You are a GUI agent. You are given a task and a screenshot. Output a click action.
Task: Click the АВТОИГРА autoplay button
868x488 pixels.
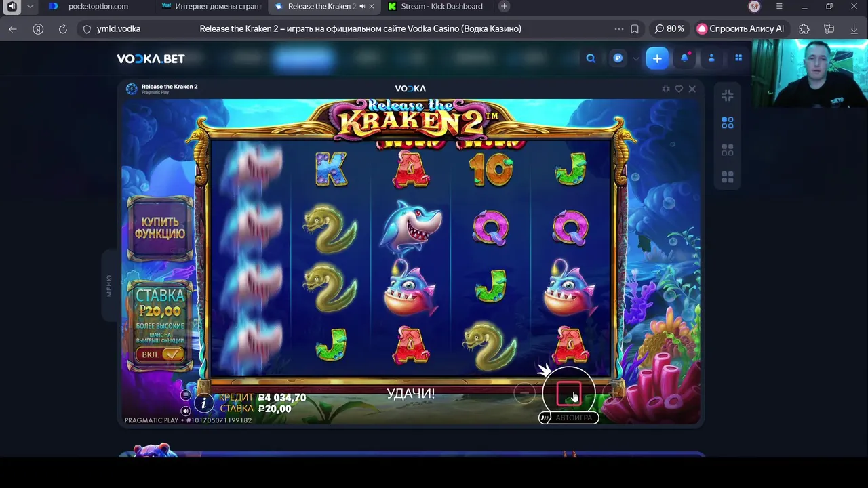click(568, 418)
